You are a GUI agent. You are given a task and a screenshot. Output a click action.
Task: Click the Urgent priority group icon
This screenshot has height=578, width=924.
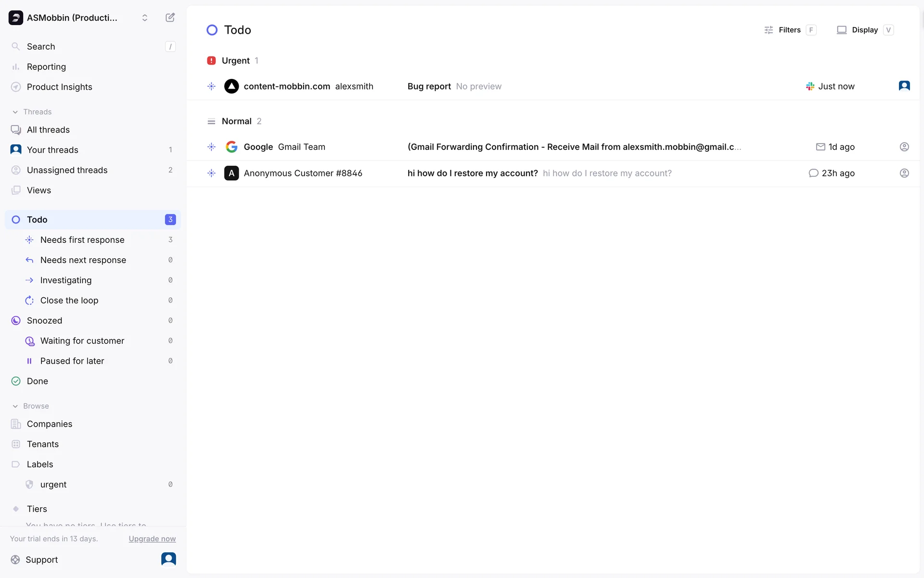pyautogui.click(x=211, y=61)
